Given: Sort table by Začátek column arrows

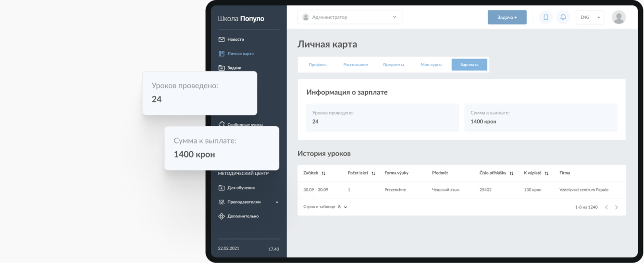Looking at the screenshot, I should point(323,173).
